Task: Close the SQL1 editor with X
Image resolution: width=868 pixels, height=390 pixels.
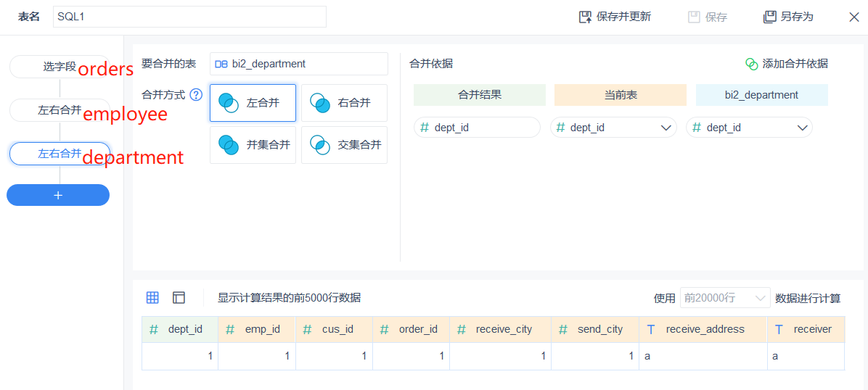Action: click(x=853, y=17)
